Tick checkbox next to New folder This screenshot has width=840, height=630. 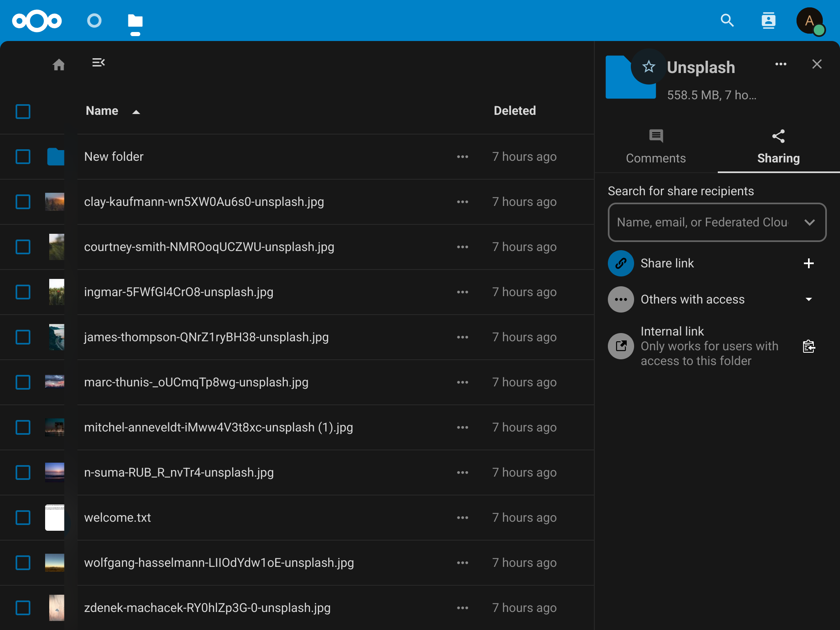pos(23,157)
